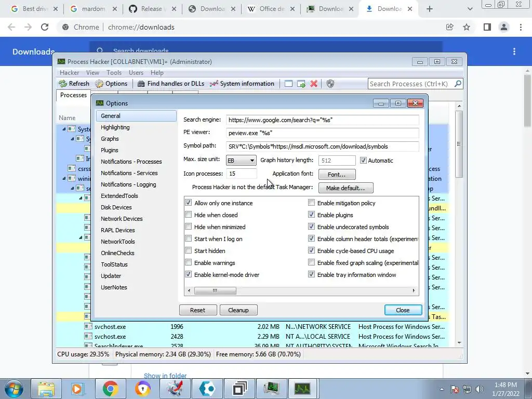The image size is (532, 399).
Task: Enable Hide when closed checkbox
Action: coord(188,215)
